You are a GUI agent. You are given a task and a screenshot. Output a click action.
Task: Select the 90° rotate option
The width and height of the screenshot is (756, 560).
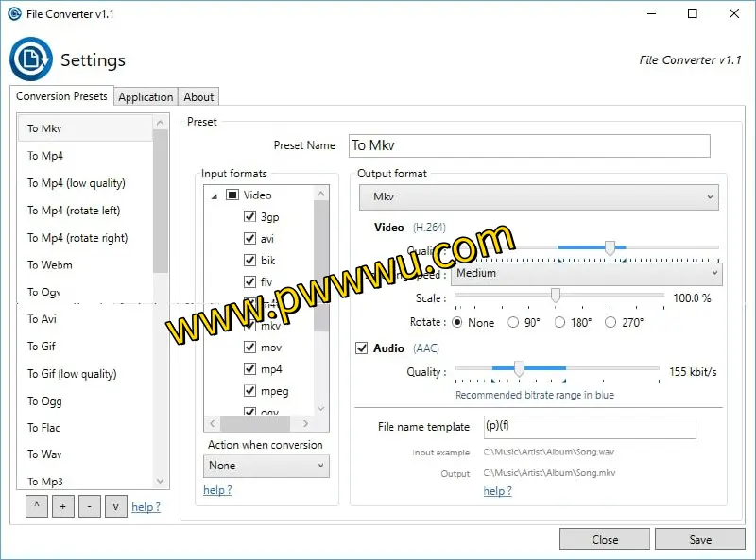514,323
